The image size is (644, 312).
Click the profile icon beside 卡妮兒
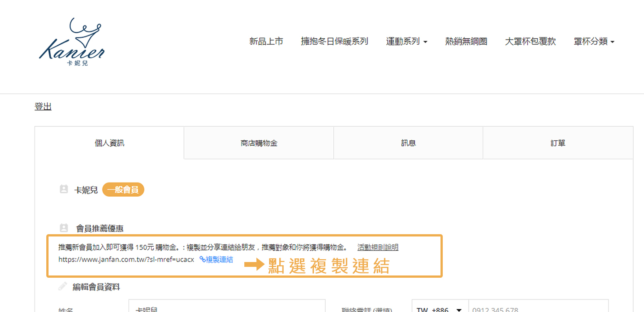coord(64,189)
